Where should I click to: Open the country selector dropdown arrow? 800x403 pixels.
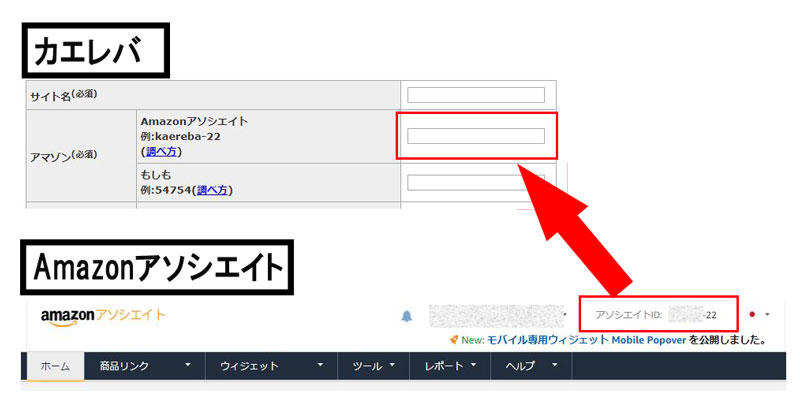coord(767,315)
